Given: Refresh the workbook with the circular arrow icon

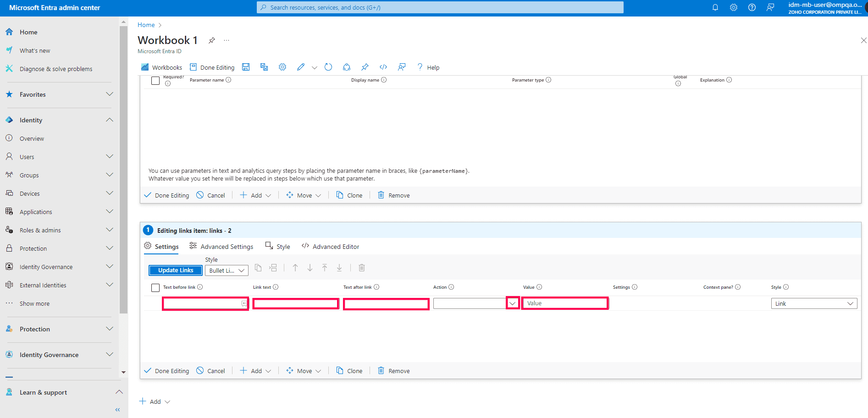Looking at the screenshot, I should pyautogui.click(x=328, y=67).
